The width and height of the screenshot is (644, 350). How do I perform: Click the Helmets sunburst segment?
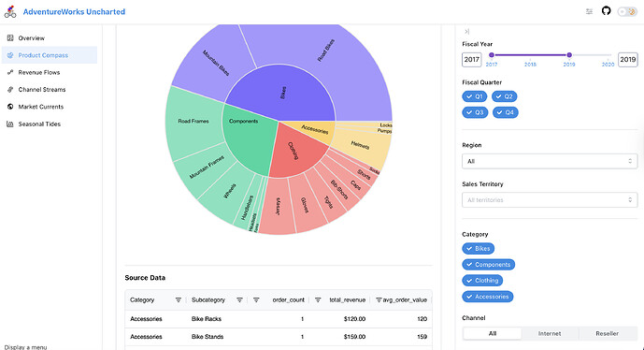[x=361, y=145]
